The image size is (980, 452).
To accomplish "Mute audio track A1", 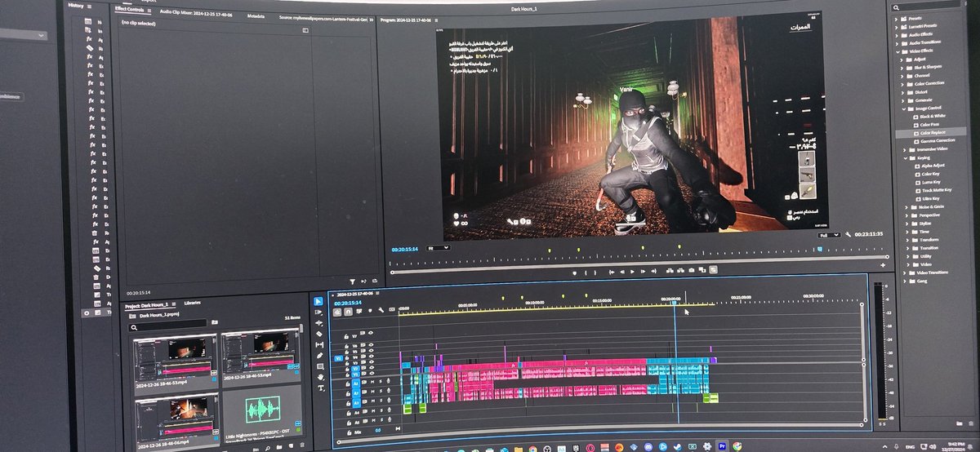I will 372,382.
